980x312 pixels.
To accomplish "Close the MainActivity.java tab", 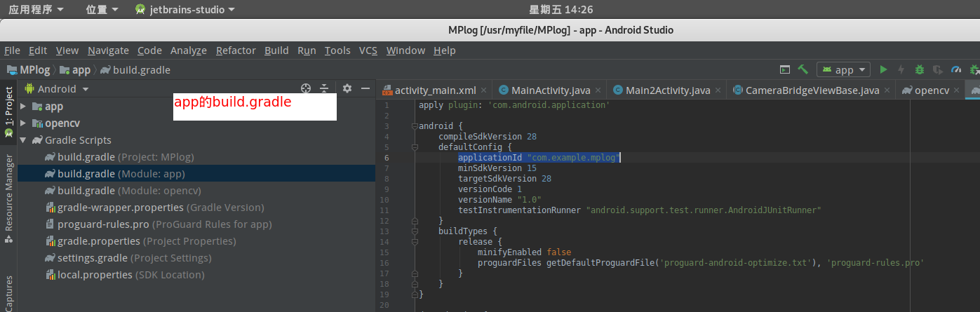I will tap(598, 90).
